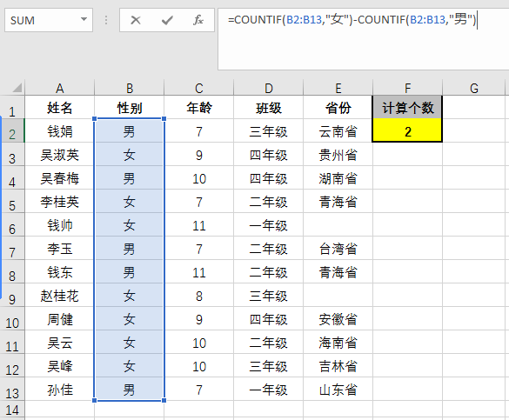Click the 年龄 header cell
Screen dimensions: 509x420
(199, 107)
